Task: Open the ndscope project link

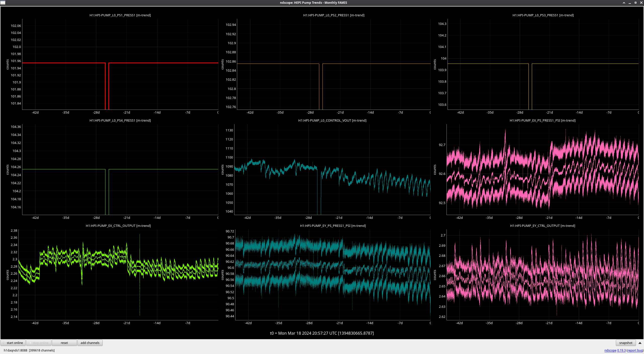Action: point(610,350)
